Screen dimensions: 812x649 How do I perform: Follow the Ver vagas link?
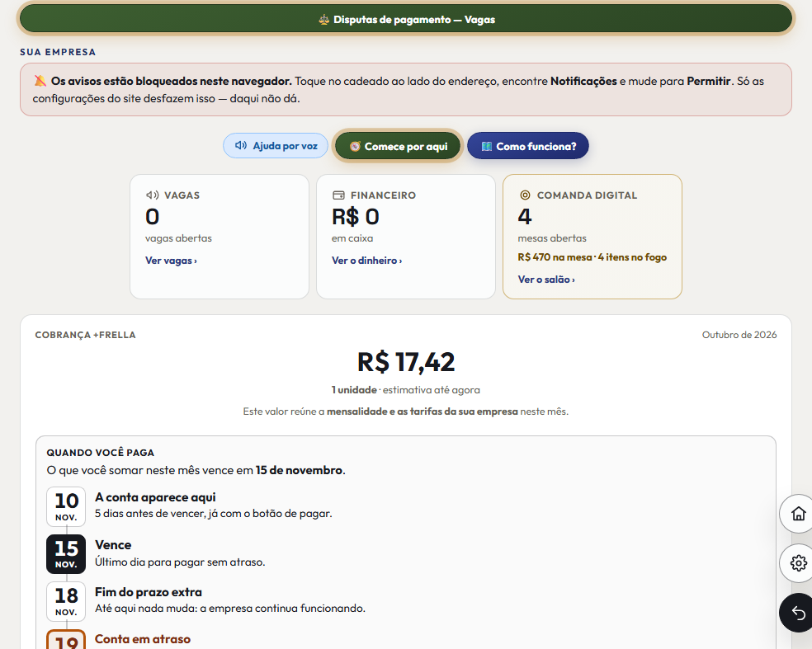coord(171,261)
